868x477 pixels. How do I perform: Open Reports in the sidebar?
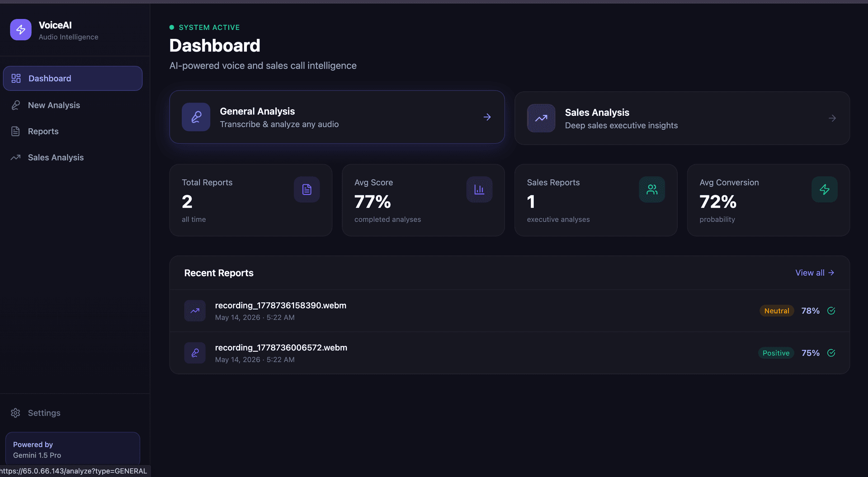click(73, 131)
